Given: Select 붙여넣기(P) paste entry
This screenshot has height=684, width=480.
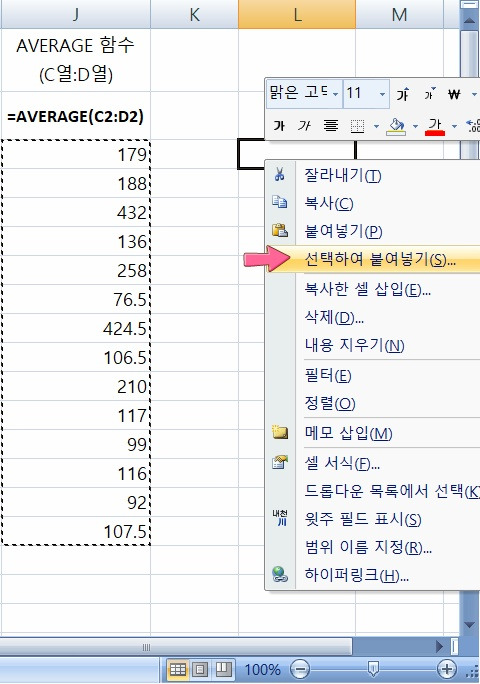Looking at the screenshot, I should pos(373,231).
